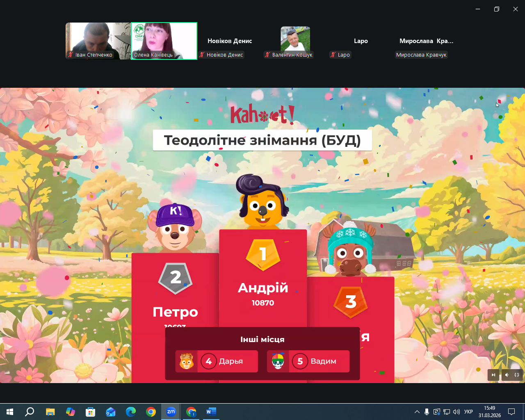The image size is (525, 420).
Task: Open Copilot from the taskbar
Action: 71,411
